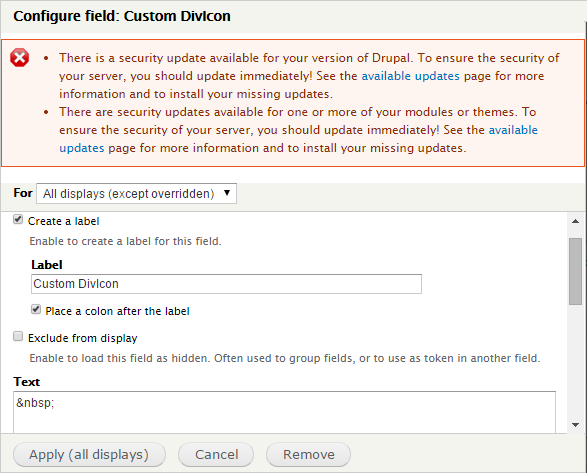Click the Cancel button
Viewport: 587px width, 473px height.
click(216, 455)
